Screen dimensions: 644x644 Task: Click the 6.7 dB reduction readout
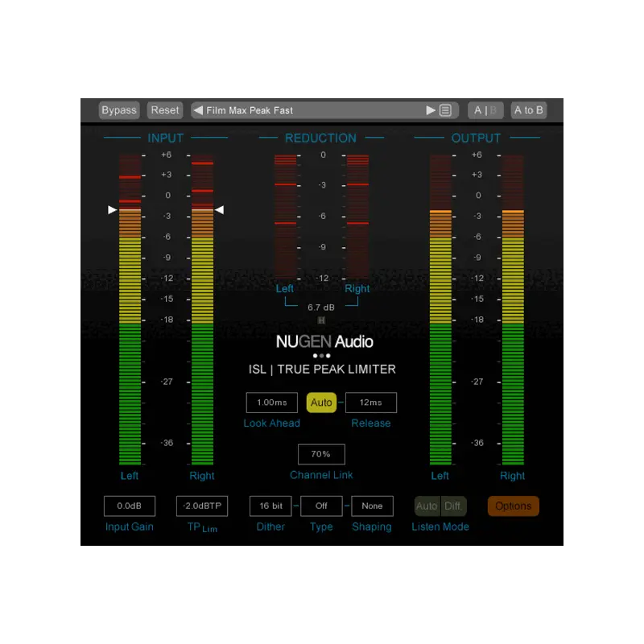[x=321, y=308]
